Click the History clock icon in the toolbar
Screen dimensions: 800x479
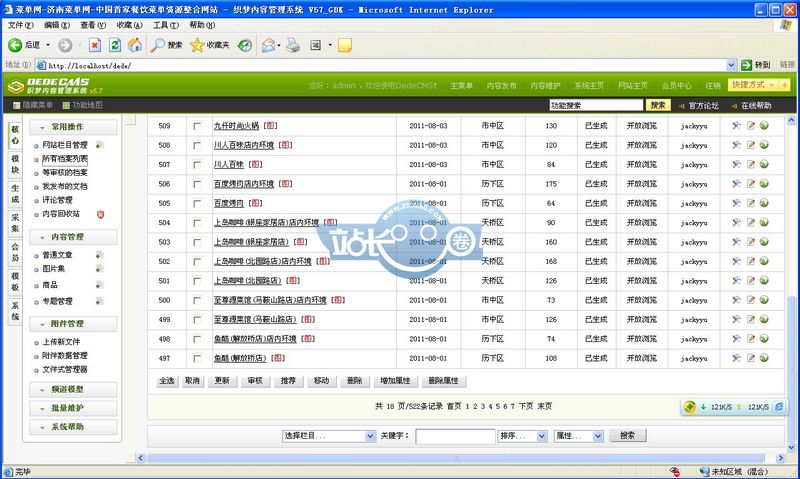[245, 45]
